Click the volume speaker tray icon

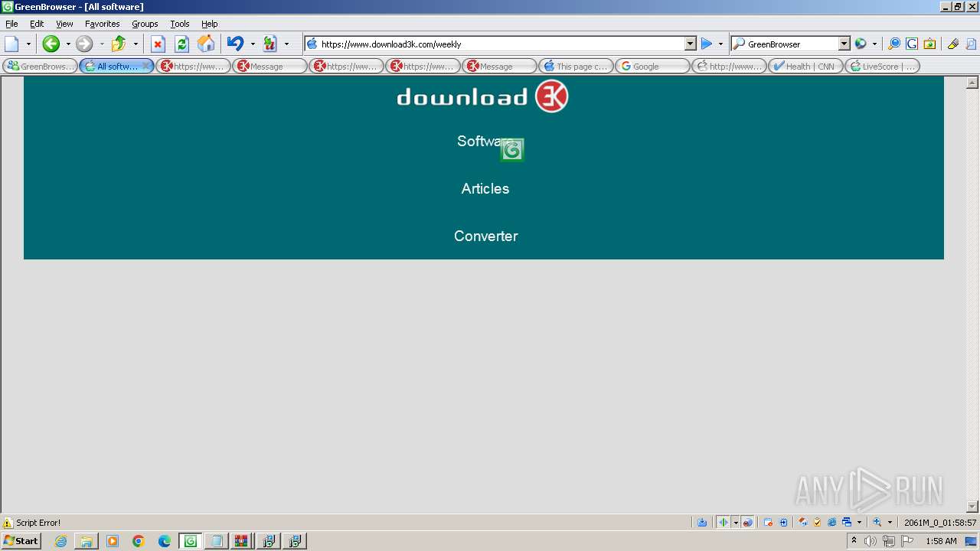click(x=871, y=541)
